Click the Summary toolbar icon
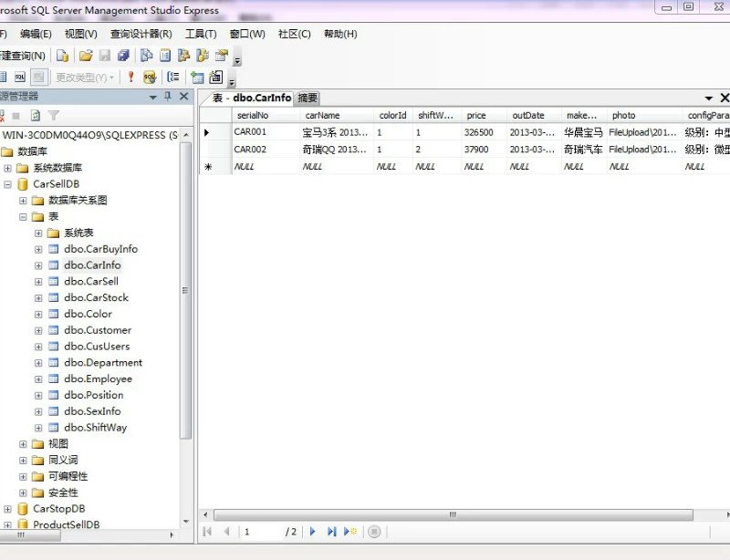Image resolution: width=730 pixels, height=560 pixels. (165, 56)
